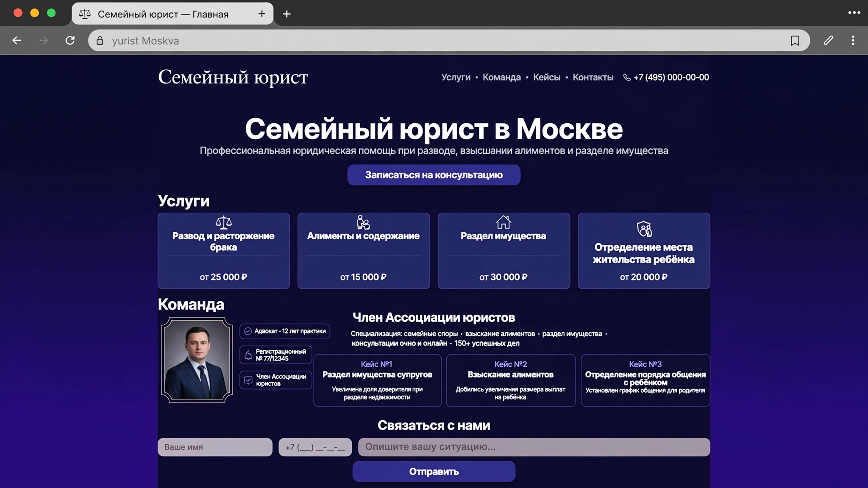Image resolution: width=868 pixels, height=488 pixels.
Task: Click the browser forward arrow
Action: pyautogui.click(x=43, y=41)
